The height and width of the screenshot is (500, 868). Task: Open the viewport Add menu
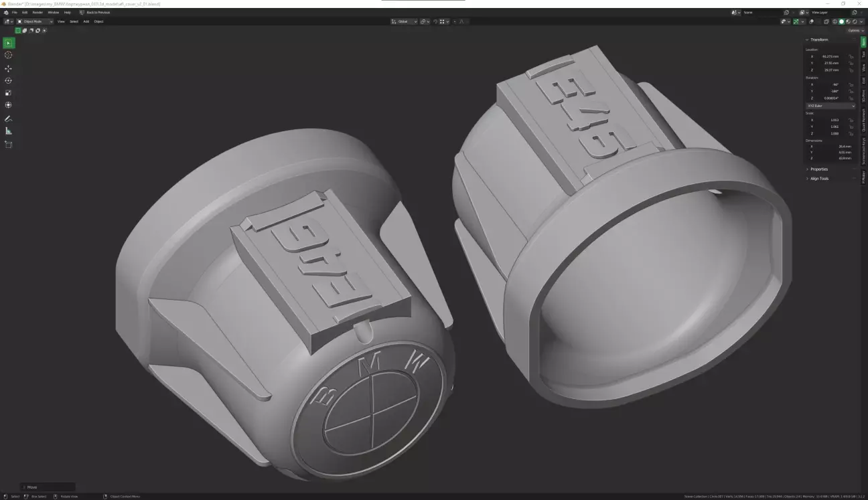(x=86, y=21)
